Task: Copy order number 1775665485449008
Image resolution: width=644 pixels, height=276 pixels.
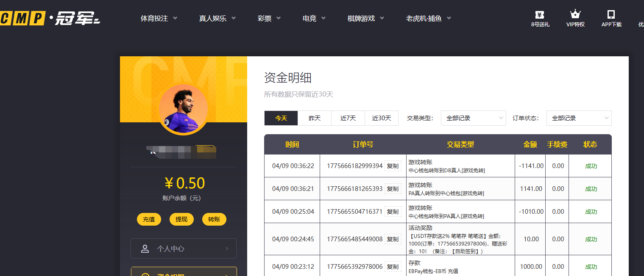Action: [x=393, y=239]
